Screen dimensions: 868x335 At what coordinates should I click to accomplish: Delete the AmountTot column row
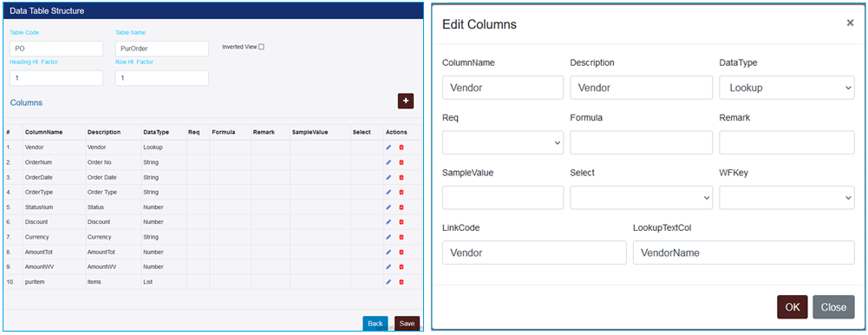point(401,252)
